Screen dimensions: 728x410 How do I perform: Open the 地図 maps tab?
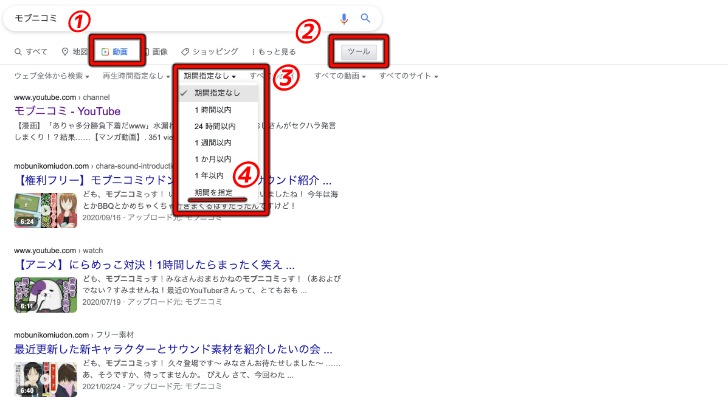coord(74,52)
